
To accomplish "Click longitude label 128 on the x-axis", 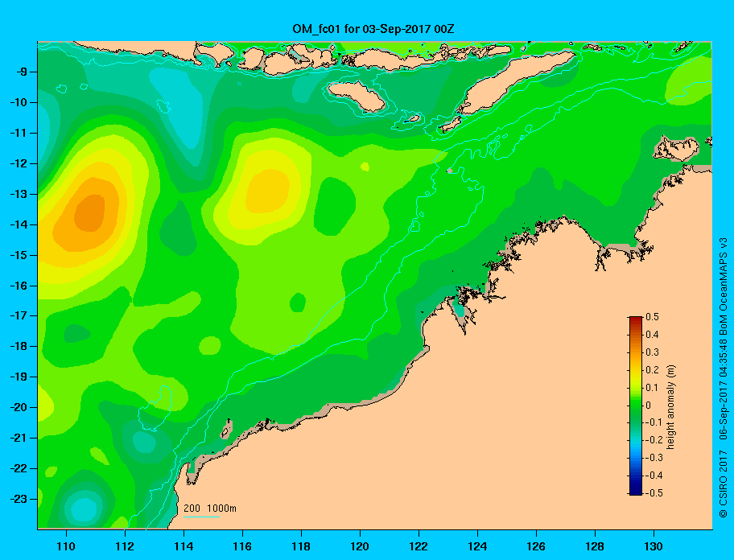I will [x=595, y=546].
